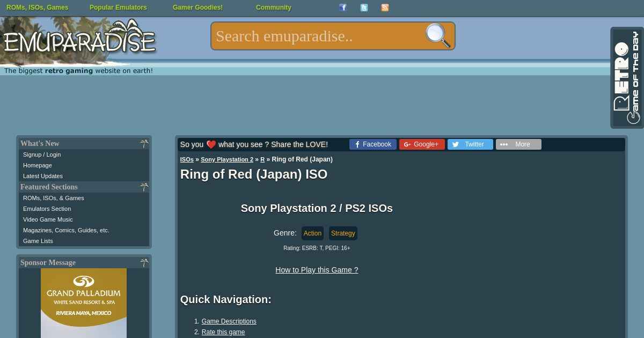
Task: Open Game Lists sidebar link
Action: pyautogui.click(x=38, y=241)
